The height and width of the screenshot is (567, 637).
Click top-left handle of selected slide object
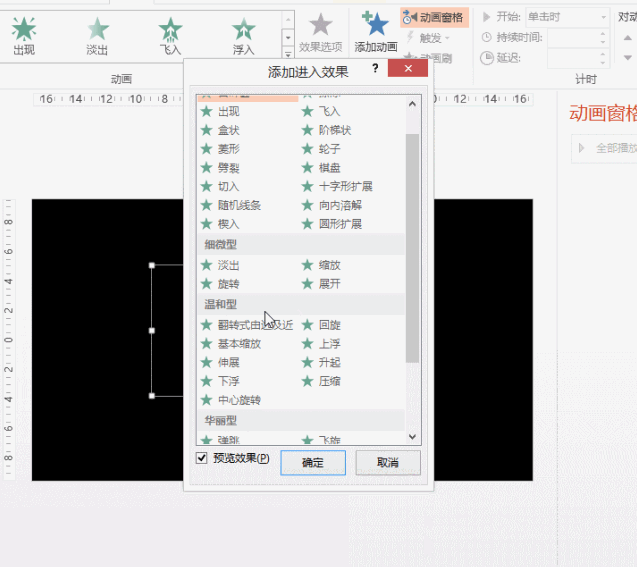tap(152, 265)
